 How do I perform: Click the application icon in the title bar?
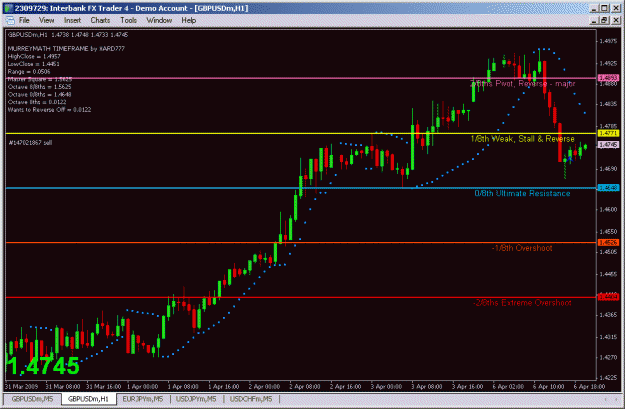(x=8, y=8)
